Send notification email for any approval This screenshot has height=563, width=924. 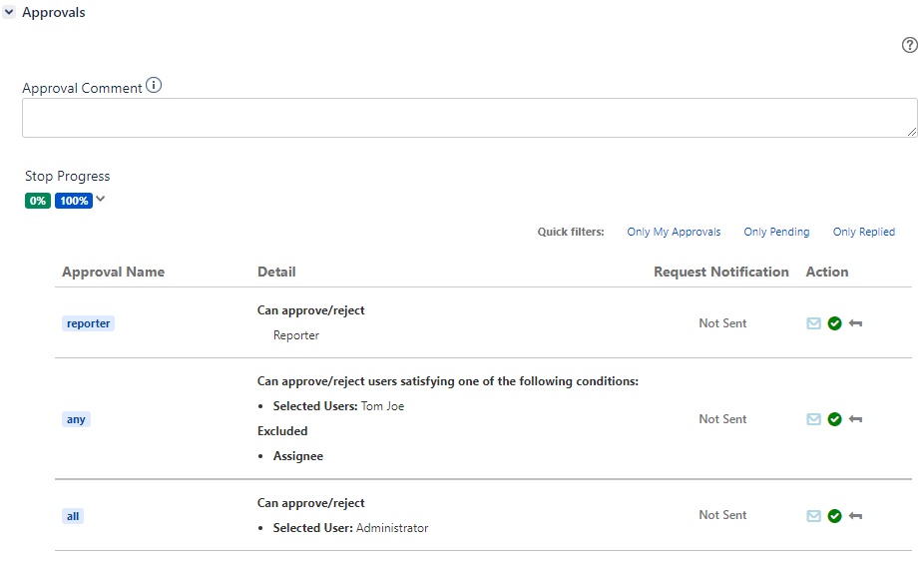pos(813,419)
